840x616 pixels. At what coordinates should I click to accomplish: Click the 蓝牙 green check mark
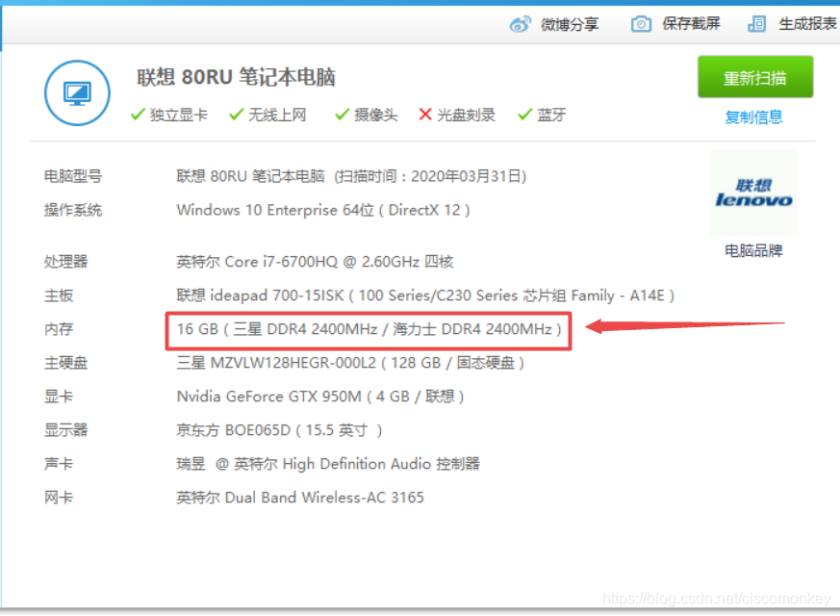tap(525, 115)
